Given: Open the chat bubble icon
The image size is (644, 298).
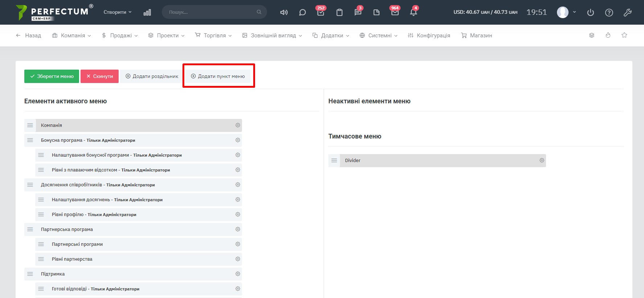Looking at the screenshot, I should tap(302, 12).
